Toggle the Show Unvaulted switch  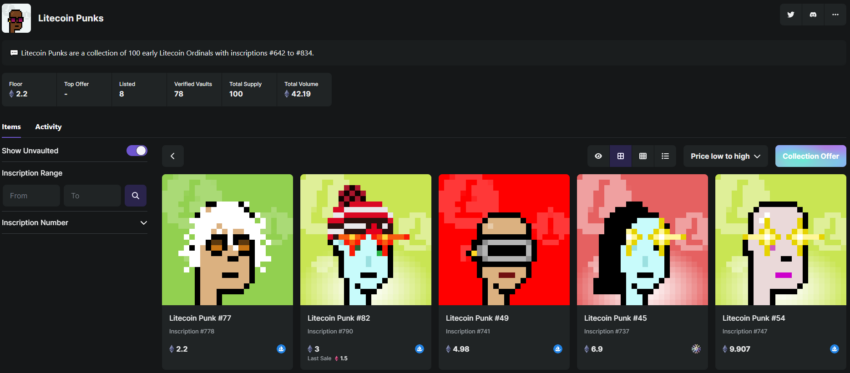[137, 151]
